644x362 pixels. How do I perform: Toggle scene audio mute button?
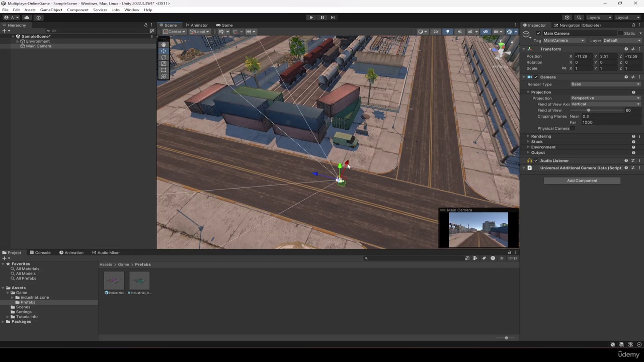click(x=459, y=32)
